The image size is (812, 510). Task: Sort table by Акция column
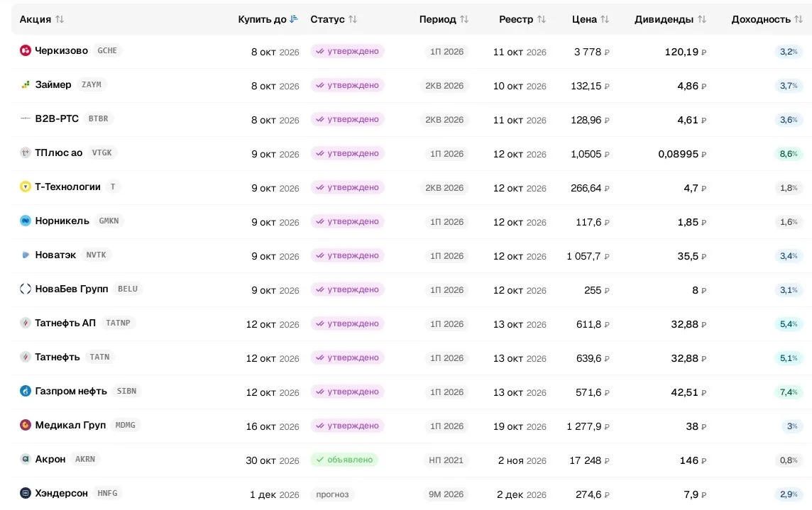point(42,19)
